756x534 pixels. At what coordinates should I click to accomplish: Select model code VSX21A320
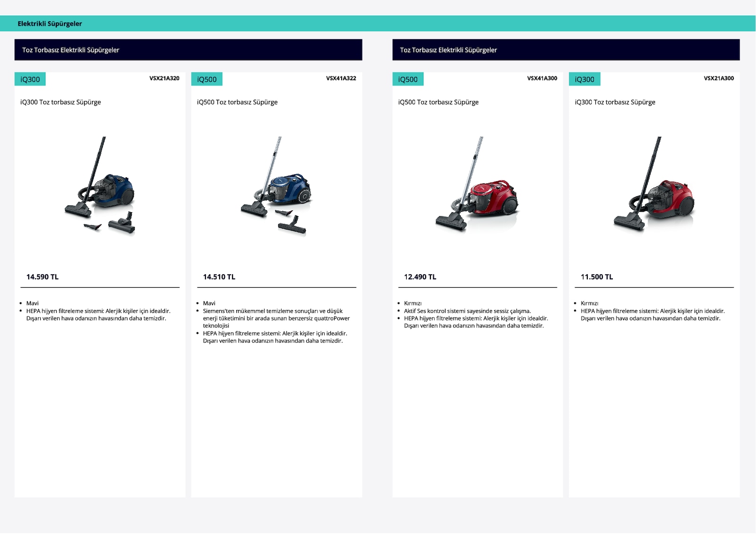pos(164,78)
